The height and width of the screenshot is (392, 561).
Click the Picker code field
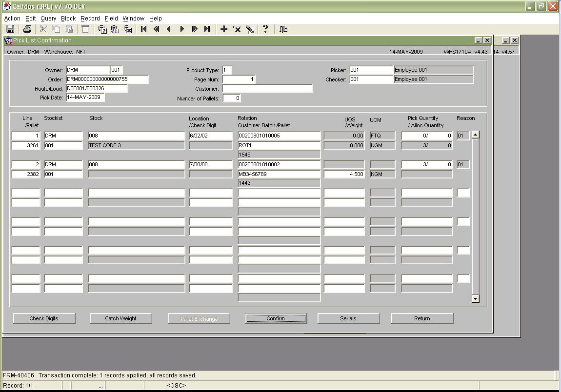(x=371, y=70)
